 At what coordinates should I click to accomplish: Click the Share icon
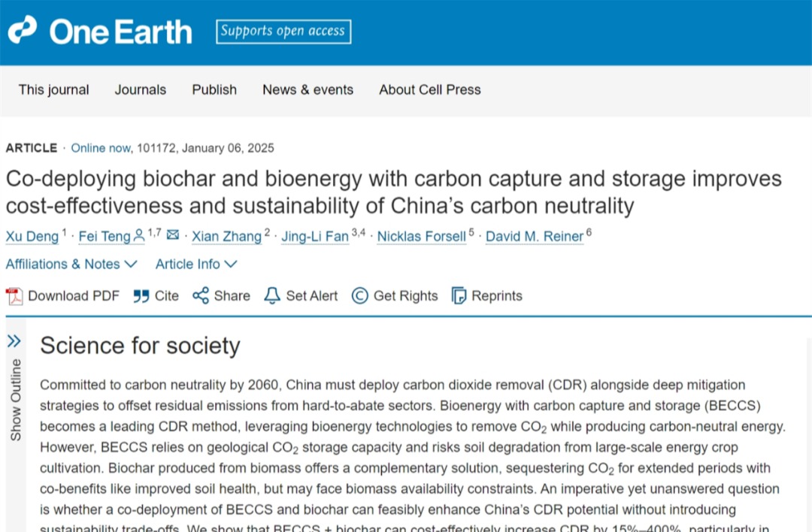click(201, 296)
